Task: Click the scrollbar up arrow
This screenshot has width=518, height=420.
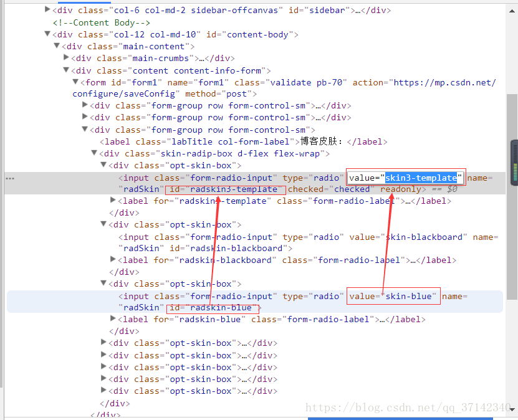Action: coord(512,11)
